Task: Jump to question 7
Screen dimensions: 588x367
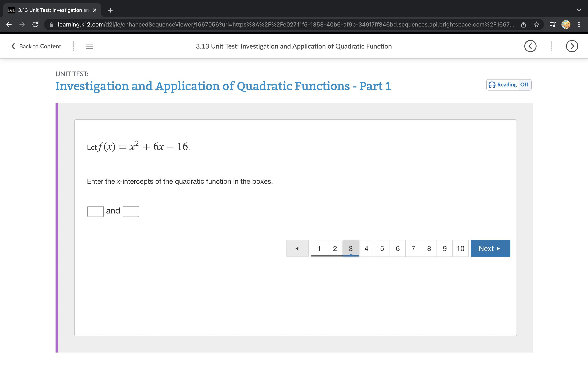Action: tap(413, 248)
